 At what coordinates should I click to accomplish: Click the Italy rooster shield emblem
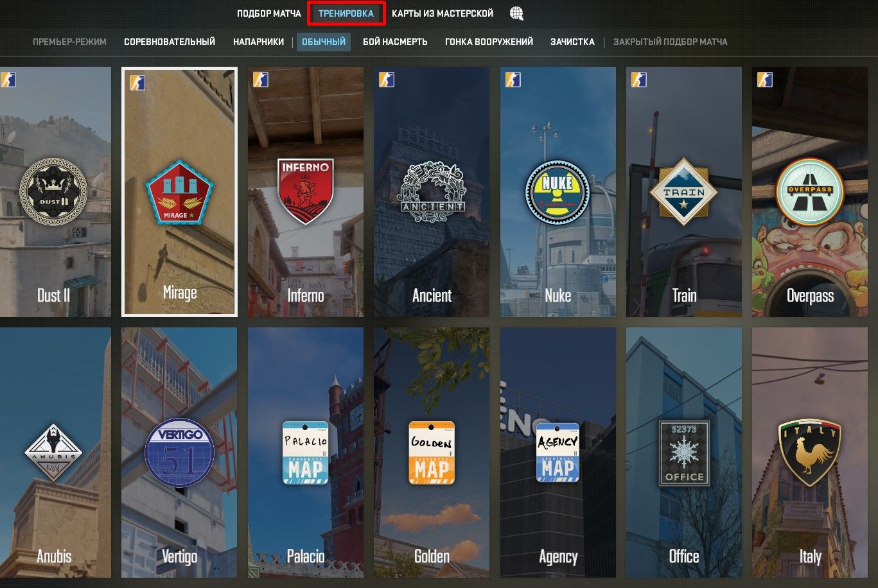pyautogui.click(x=808, y=451)
